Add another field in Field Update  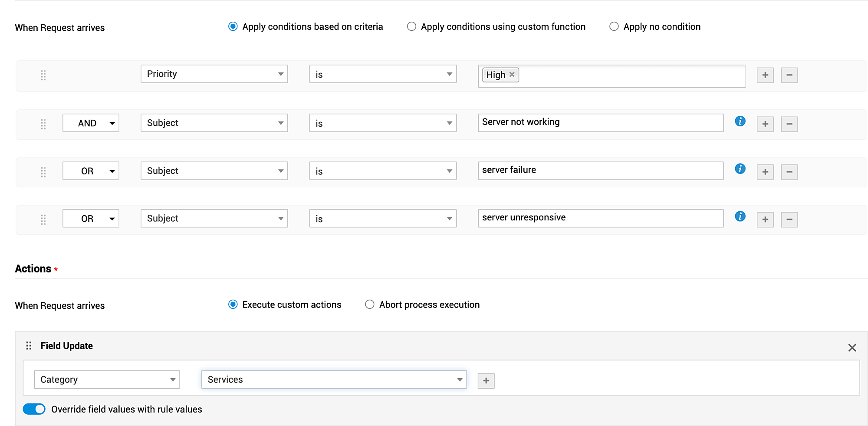coord(486,380)
